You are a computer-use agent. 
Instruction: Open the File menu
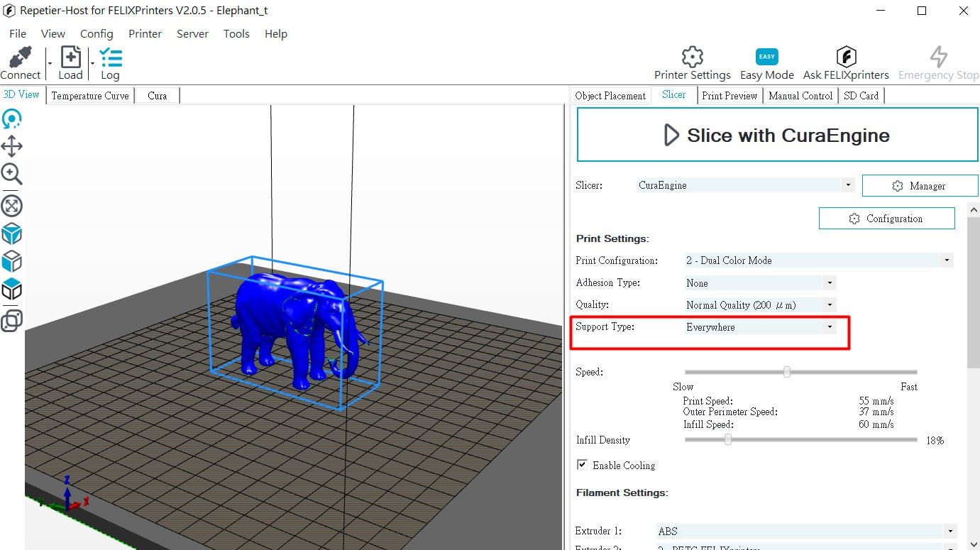(x=18, y=34)
